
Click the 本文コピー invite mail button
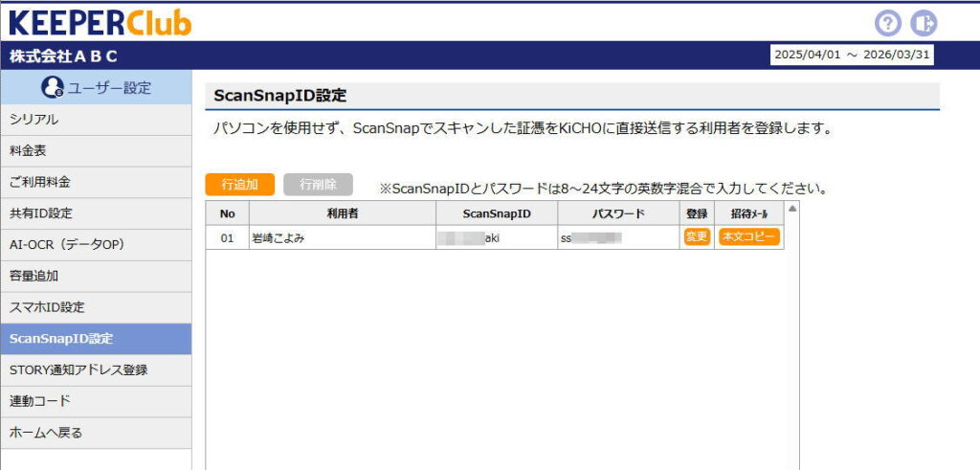[748, 237]
